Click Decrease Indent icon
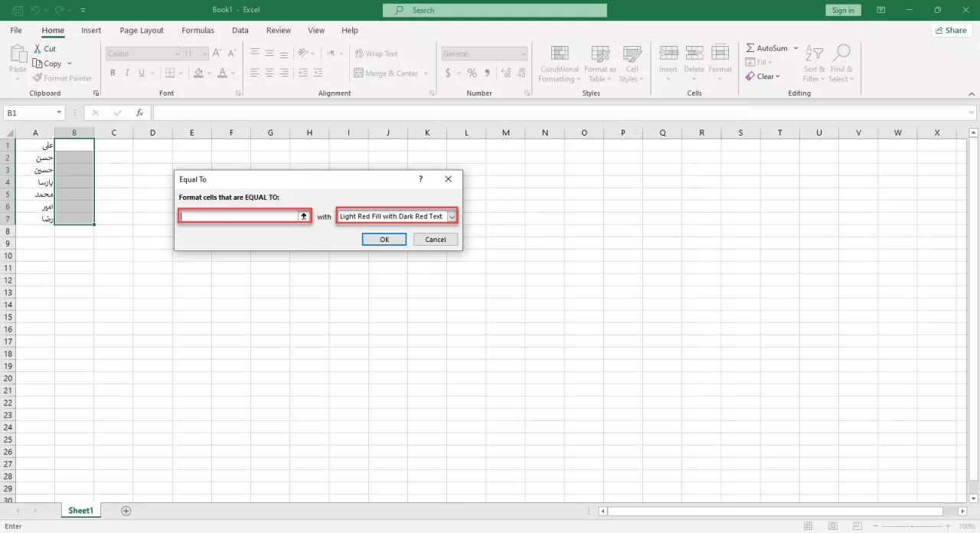Screen dimensions: 980x533 [305, 74]
